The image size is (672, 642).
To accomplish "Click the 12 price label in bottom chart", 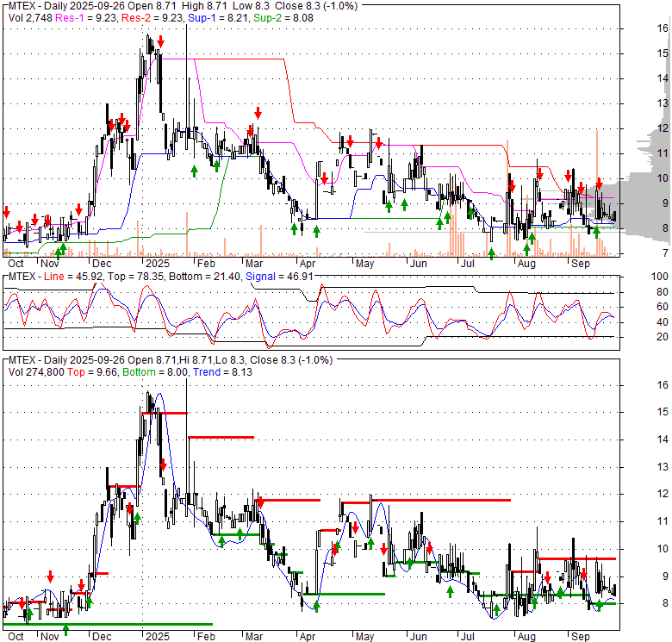I will [663, 494].
